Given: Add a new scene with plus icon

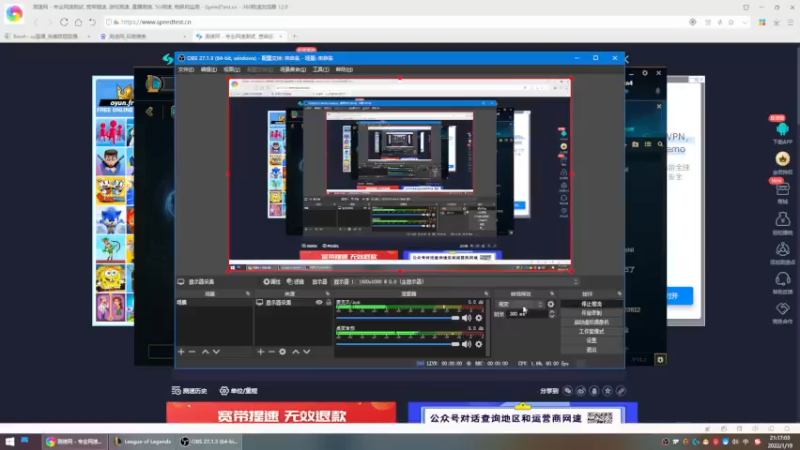Looking at the screenshot, I should pos(181,352).
